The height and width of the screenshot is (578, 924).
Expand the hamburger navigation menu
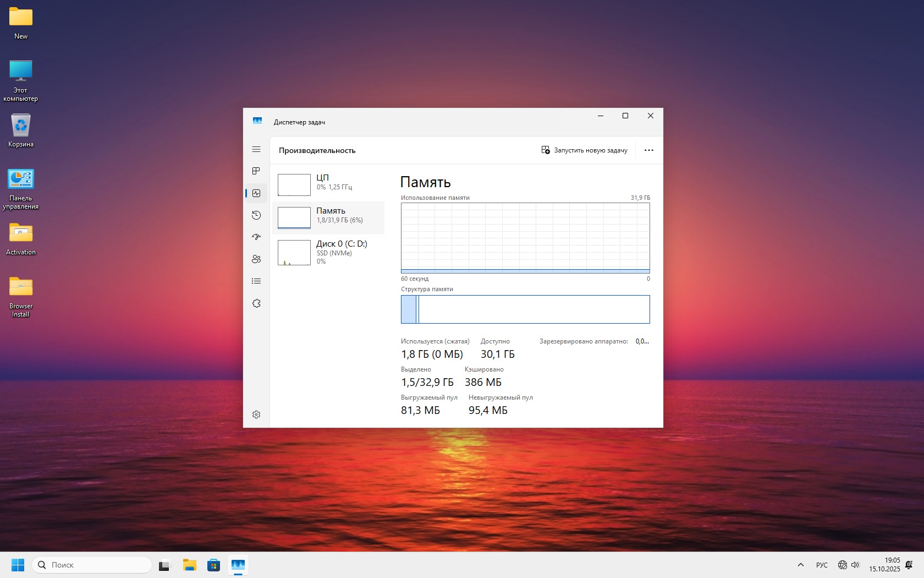pos(256,149)
